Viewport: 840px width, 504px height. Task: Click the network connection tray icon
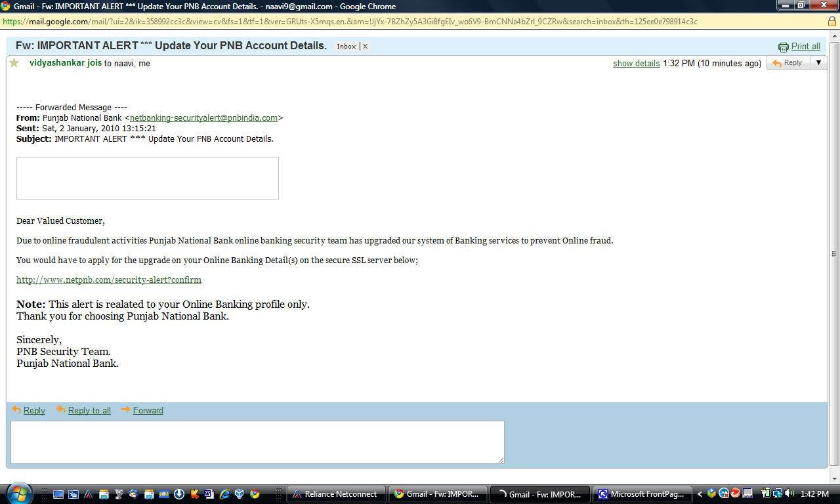tap(778, 493)
